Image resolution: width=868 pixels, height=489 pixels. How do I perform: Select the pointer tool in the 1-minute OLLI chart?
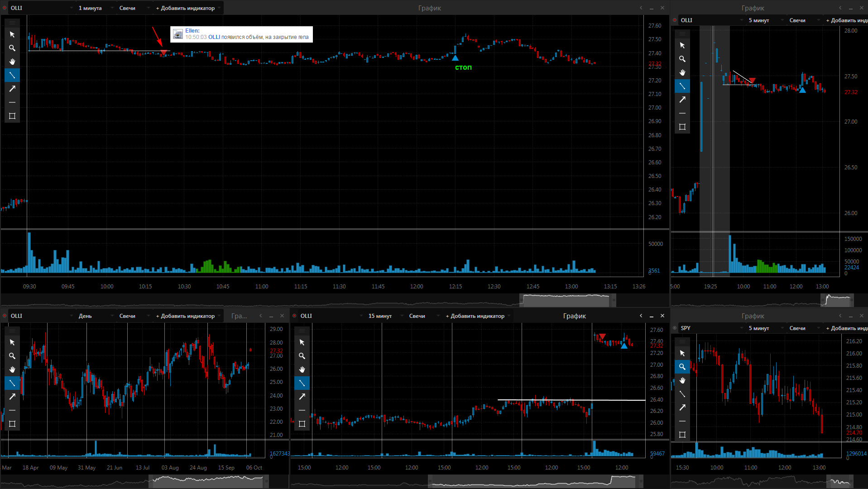pyautogui.click(x=12, y=34)
